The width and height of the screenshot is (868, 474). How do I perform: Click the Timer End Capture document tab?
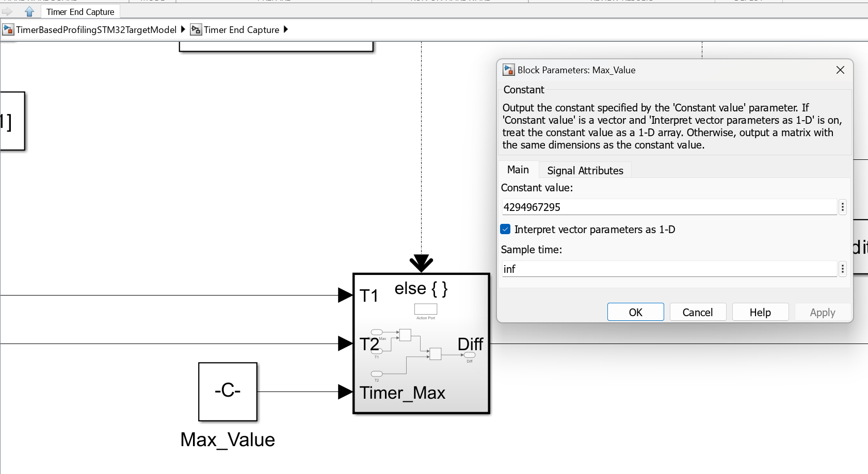point(81,11)
